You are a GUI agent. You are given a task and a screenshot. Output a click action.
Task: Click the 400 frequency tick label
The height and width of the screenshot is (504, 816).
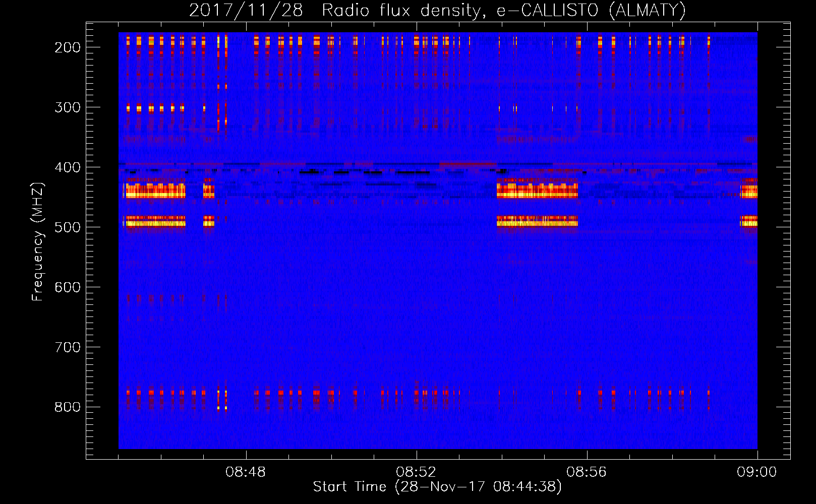coord(68,167)
